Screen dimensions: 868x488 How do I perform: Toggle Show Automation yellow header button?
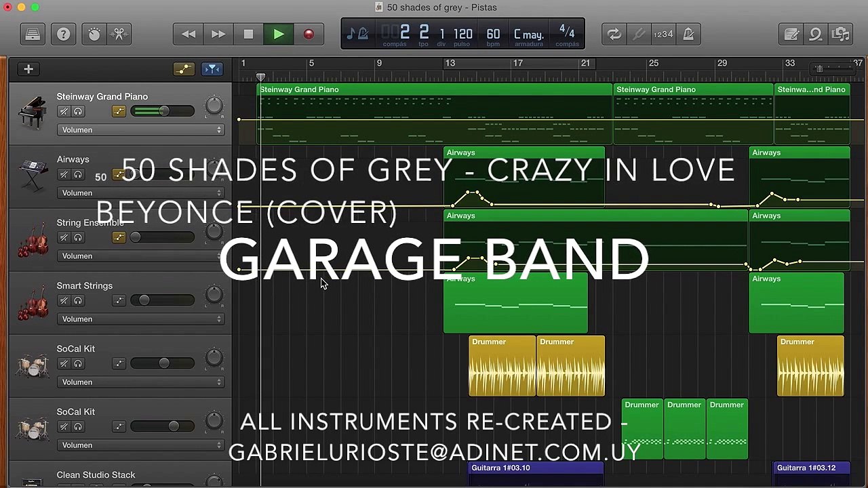click(184, 69)
